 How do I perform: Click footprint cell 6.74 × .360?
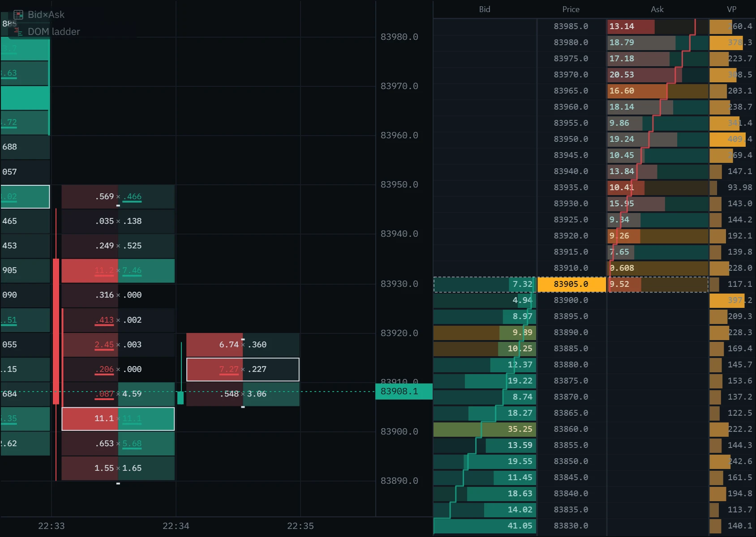tap(243, 345)
